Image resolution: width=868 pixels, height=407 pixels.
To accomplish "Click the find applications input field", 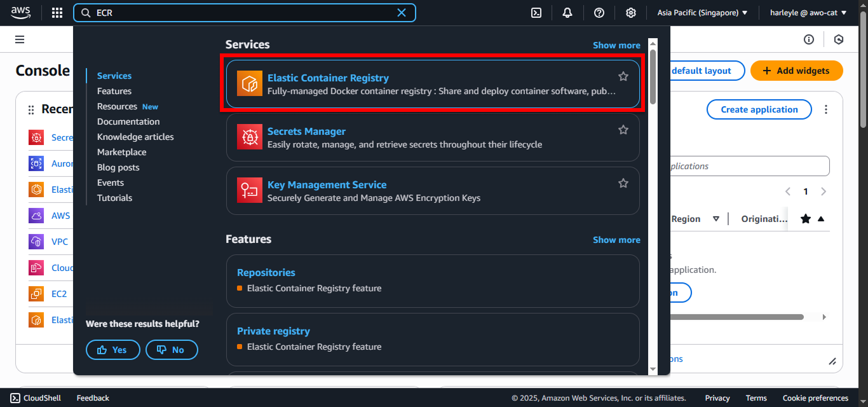I will pos(750,166).
